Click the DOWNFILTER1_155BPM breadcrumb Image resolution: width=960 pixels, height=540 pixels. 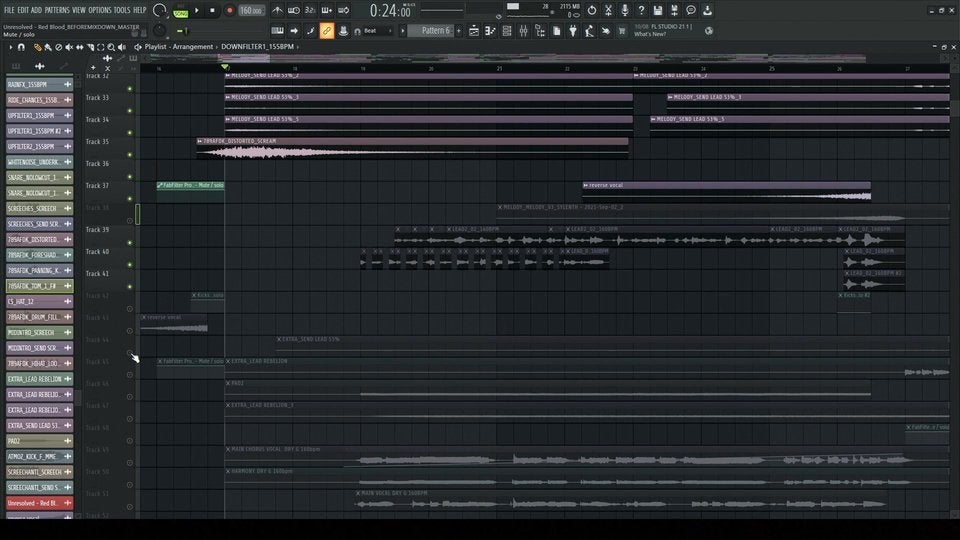[257, 47]
